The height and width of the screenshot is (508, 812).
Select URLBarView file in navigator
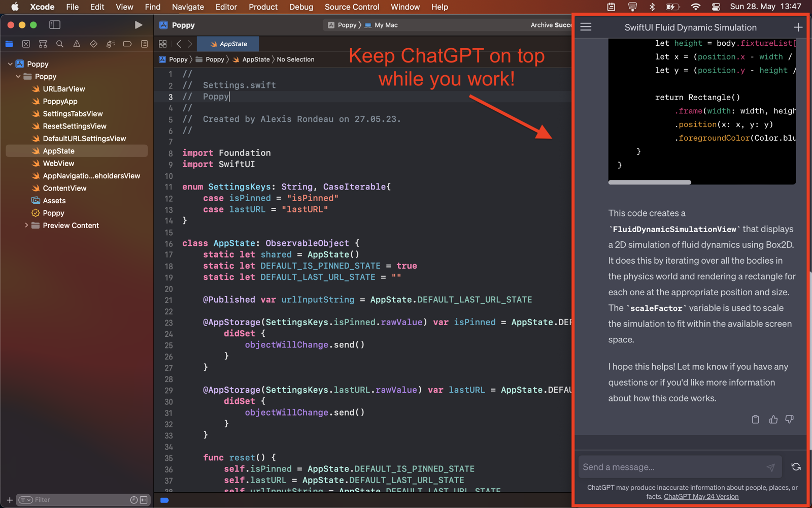(63, 89)
